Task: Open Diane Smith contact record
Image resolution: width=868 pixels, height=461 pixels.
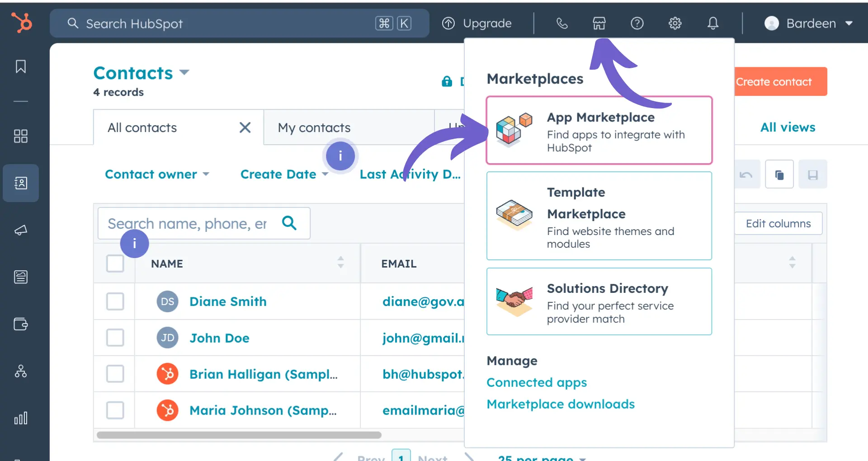Action: pyautogui.click(x=228, y=301)
